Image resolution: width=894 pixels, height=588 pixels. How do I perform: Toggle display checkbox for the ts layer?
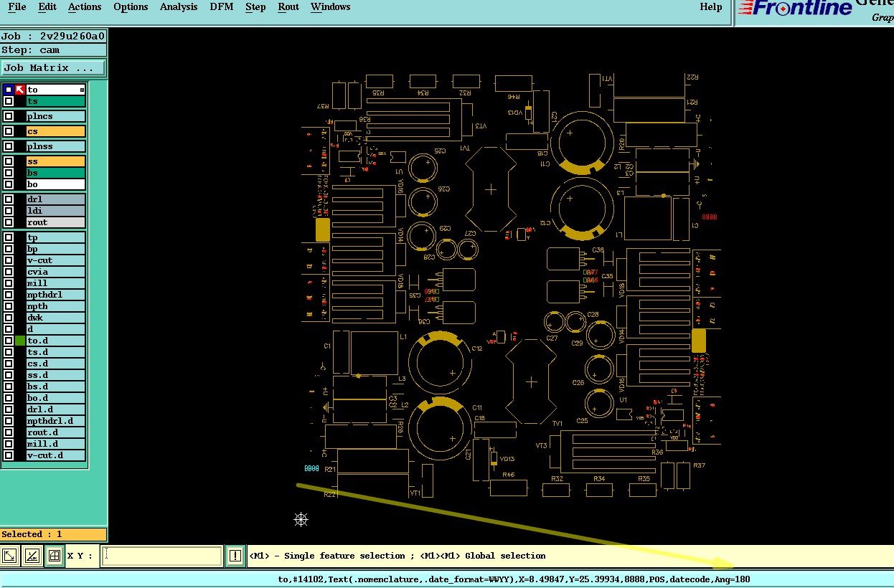pyautogui.click(x=9, y=101)
